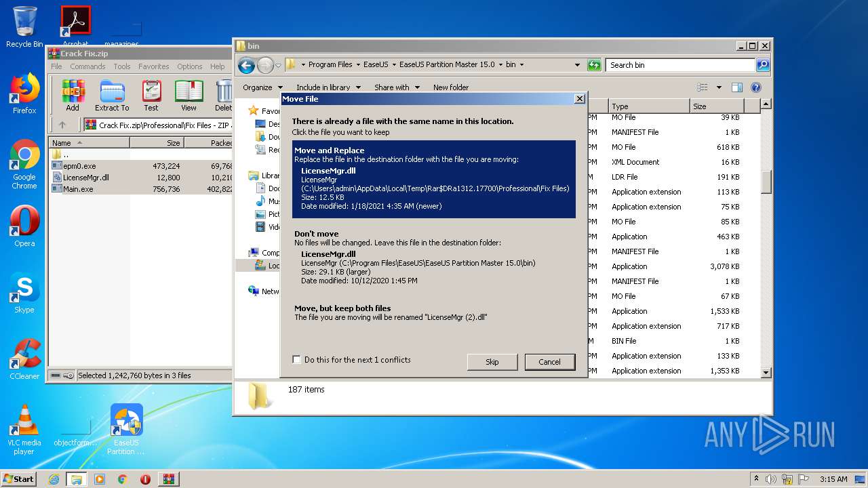The width and height of the screenshot is (868, 488).
Task: Click scrollbar down arrow in Explorer
Action: [x=766, y=372]
